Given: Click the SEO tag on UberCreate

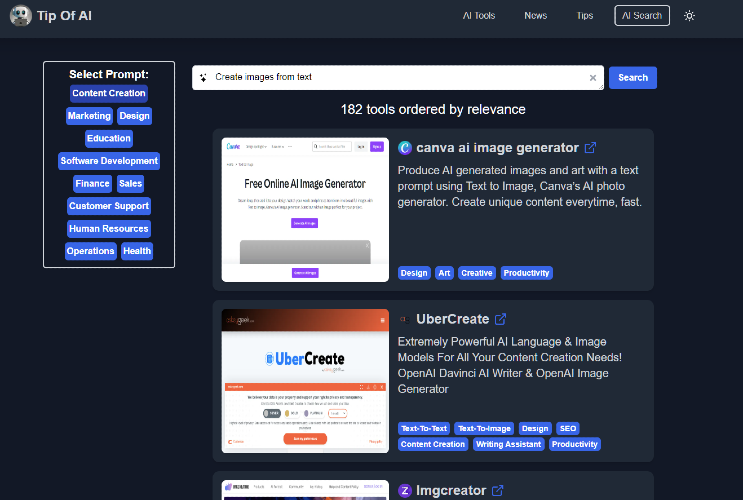Looking at the screenshot, I should tap(568, 428).
